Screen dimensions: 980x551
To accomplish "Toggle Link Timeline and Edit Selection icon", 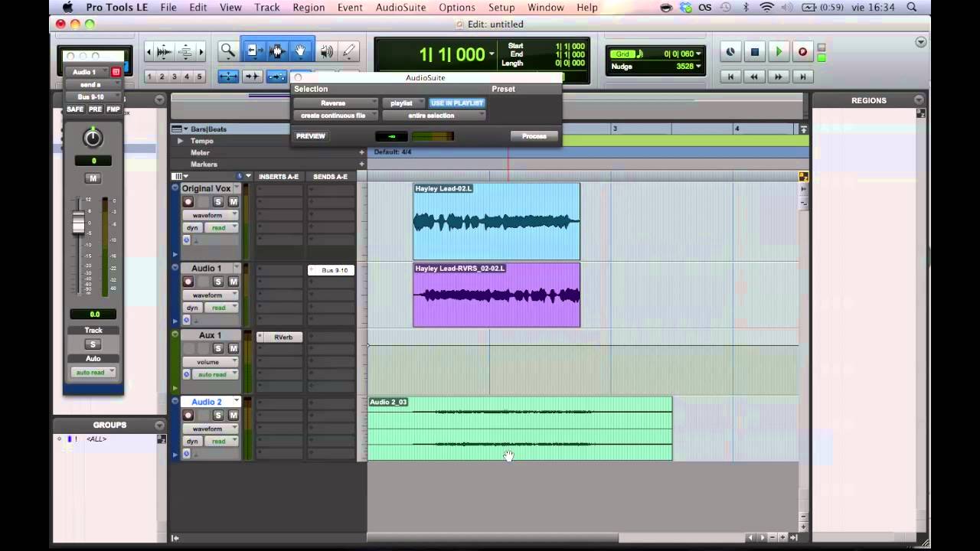I will coord(276,77).
